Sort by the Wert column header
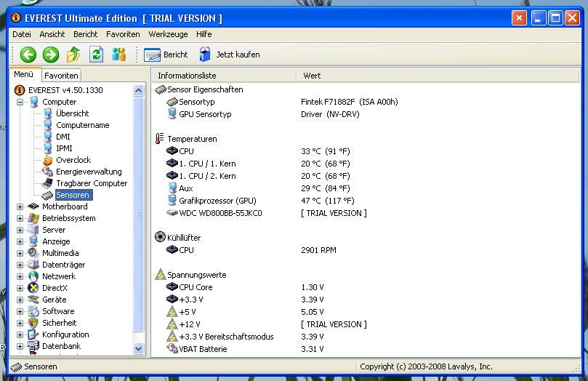588x381 pixels. coord(438,76)
